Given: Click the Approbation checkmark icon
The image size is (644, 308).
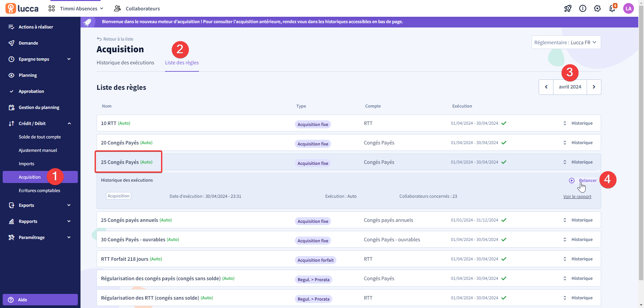Looking at the screenshot, I should point(11,91).
